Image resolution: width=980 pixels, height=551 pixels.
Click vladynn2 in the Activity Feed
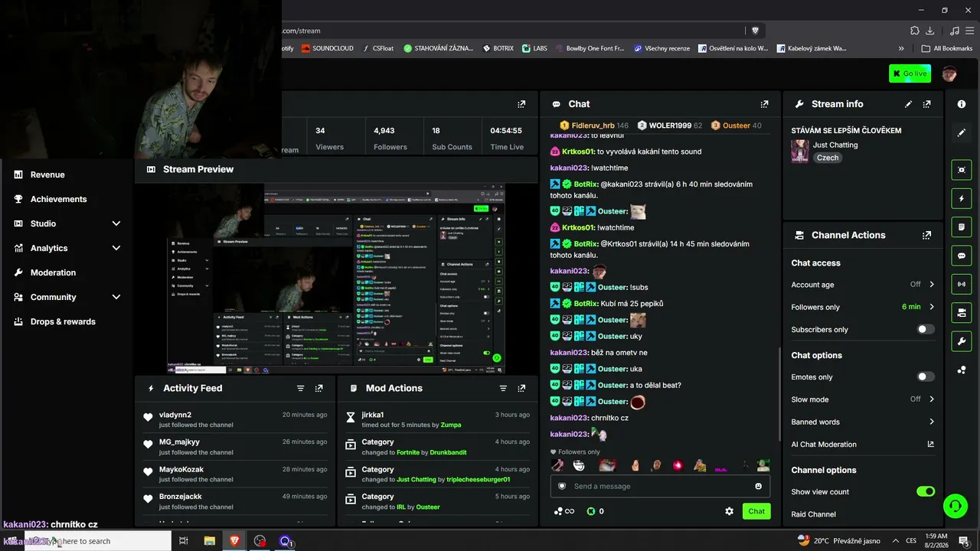click(175, 415)
